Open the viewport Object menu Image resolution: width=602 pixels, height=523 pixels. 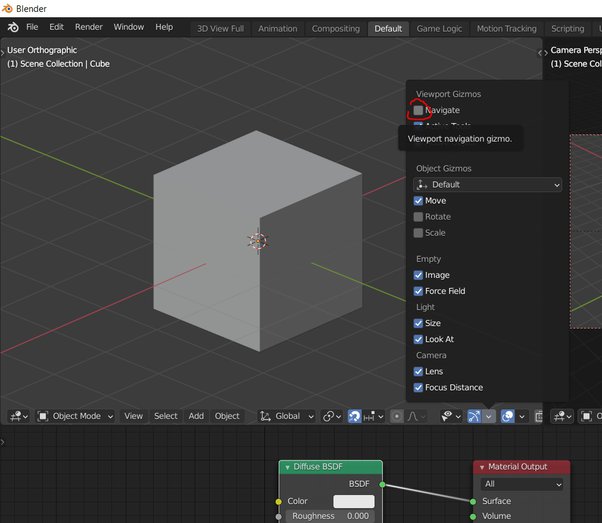pyautogui.click(x=227, y=416)
